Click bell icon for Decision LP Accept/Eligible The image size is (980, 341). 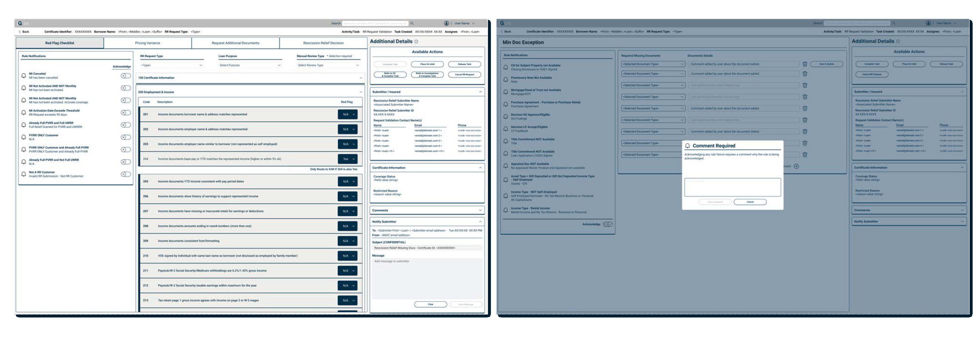506,129
